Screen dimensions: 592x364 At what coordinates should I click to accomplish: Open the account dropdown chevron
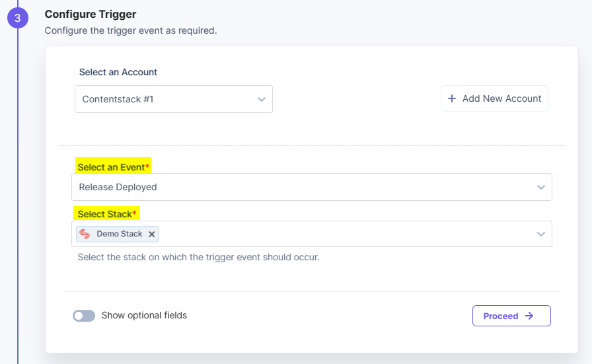point(262,99)
